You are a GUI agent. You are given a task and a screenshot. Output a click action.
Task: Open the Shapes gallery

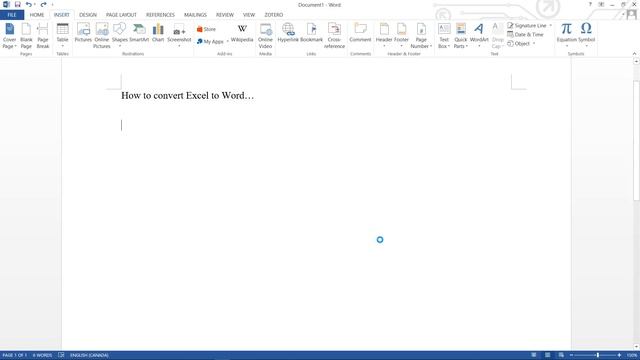click(x=120, y=35)
